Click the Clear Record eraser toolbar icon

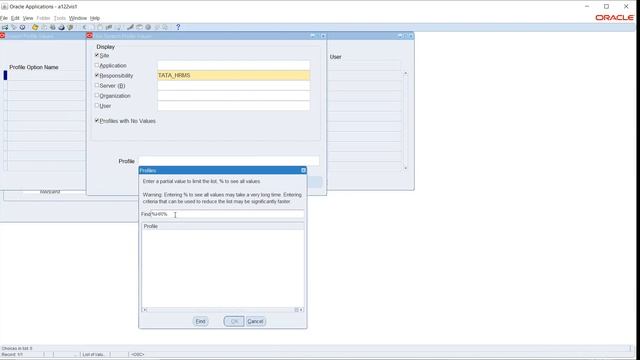109,27
